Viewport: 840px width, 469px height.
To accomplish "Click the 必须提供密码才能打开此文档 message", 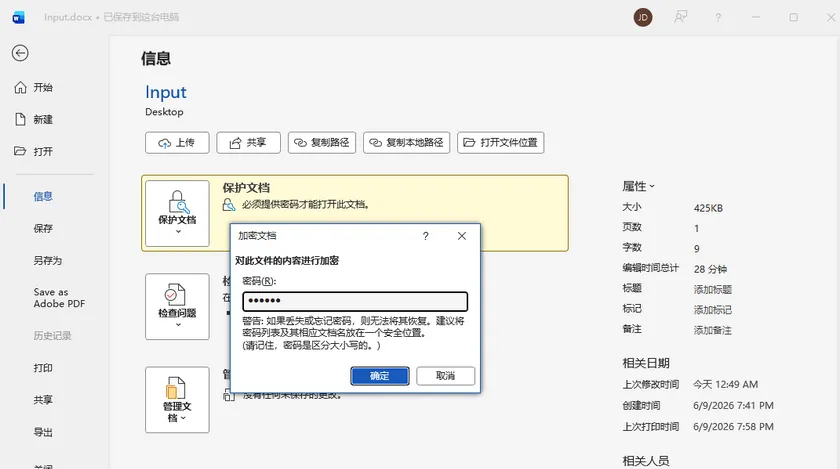I will click(x=305, y=204).
